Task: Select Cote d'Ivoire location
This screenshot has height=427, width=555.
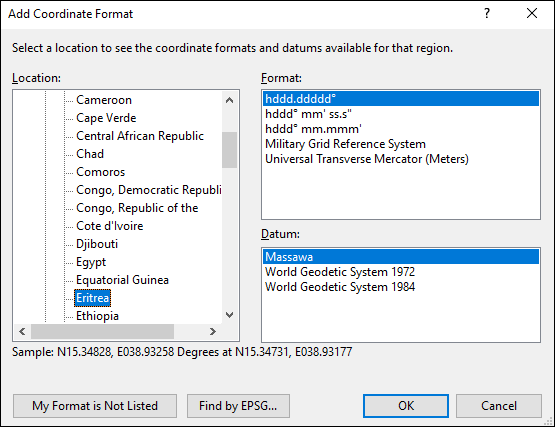Action: coord(109,226)
